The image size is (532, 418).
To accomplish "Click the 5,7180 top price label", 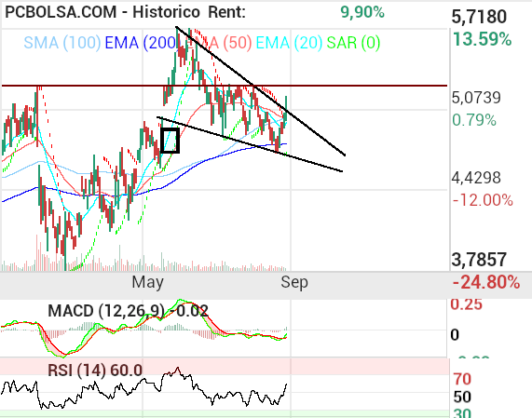I will pyautogui.click(x=479, y=17).
